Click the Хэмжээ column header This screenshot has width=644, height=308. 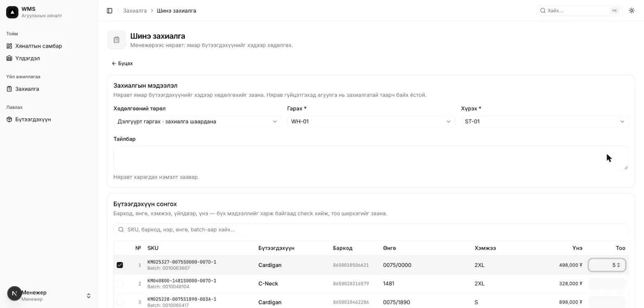click(485, 248)
